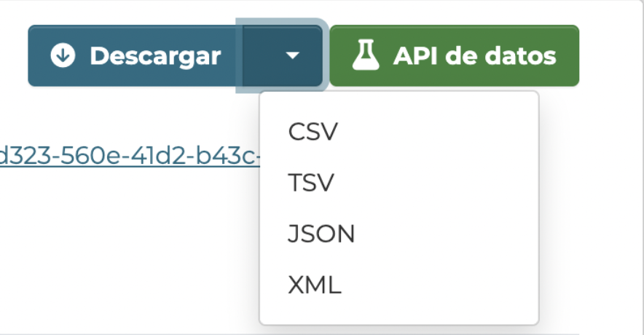The width and height of the screenshot is (644, 335).
Task: Click the green data API button
Action: 454,56
